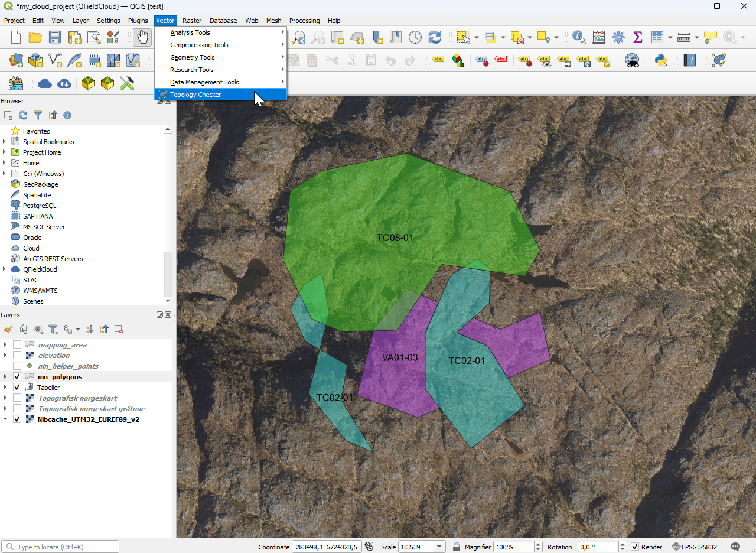Uncheck the nin_polygons layer visibility
This screenshot has height=553, width=756.
click(x=17, y=377)
